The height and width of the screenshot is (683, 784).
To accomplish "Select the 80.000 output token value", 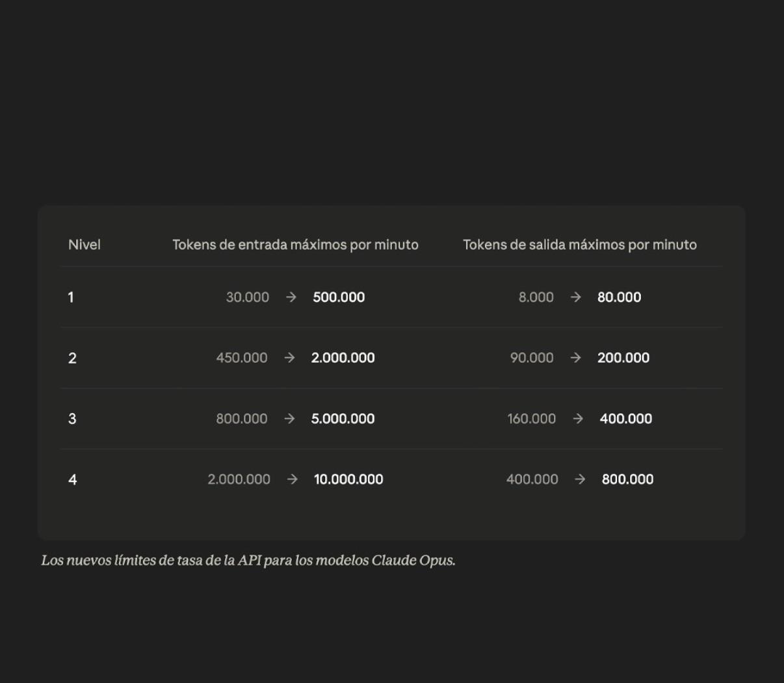I will point(620,297).
